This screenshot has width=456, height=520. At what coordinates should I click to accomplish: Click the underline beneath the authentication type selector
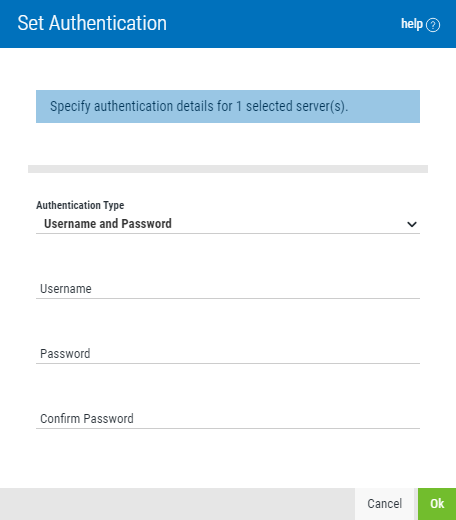click(x=228, y=233)
